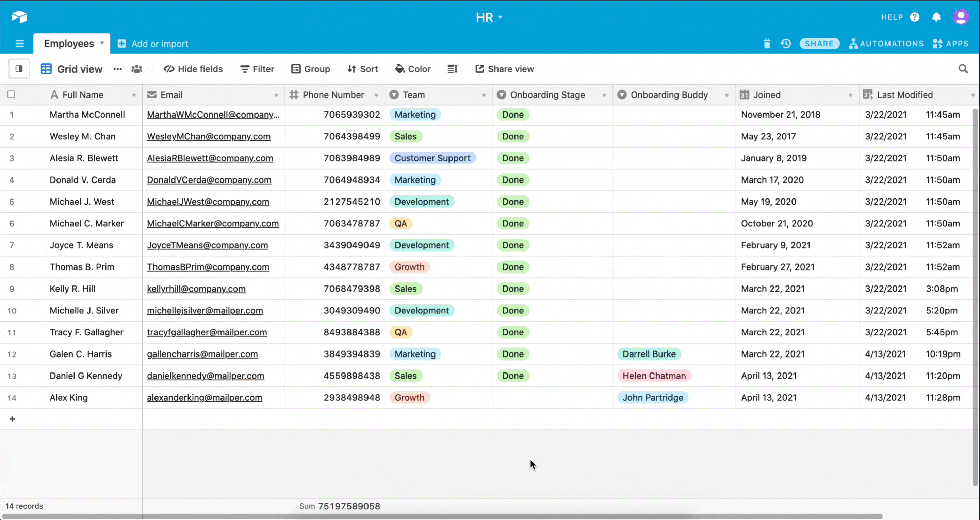This screenshot has height=520, width=980.
Task: Open the Color options for records
Action: coord(413,69)
